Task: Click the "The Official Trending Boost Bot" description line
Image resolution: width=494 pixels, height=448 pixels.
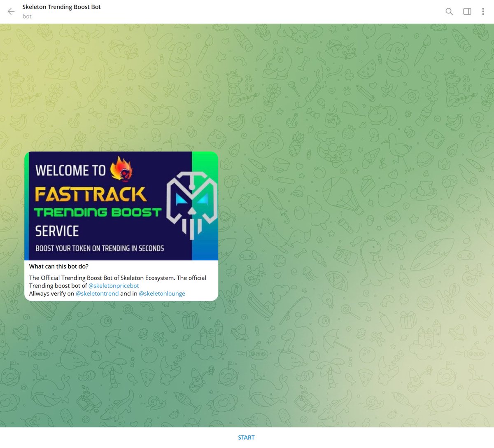Action: (118, 278)
